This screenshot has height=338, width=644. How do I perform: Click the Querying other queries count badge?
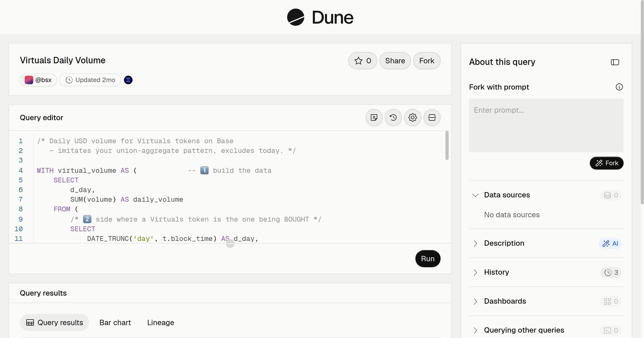[611, 330]
